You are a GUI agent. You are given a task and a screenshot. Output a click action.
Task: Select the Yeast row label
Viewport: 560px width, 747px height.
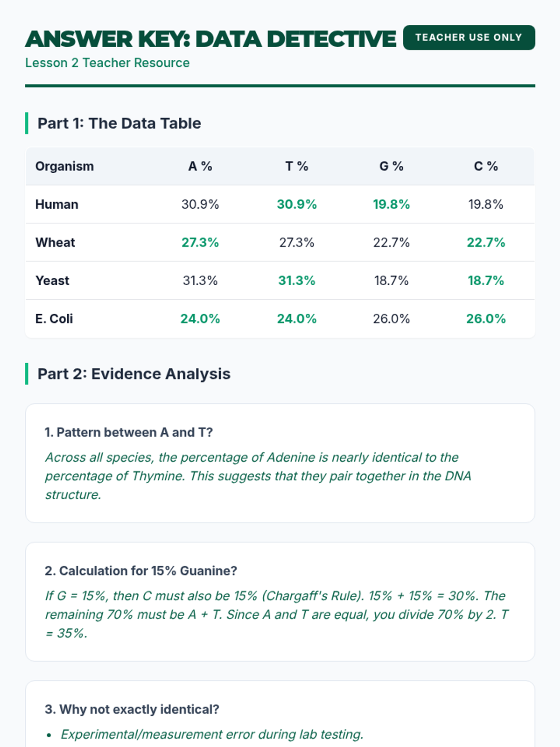pyautogui.click(x=52, y=281)
